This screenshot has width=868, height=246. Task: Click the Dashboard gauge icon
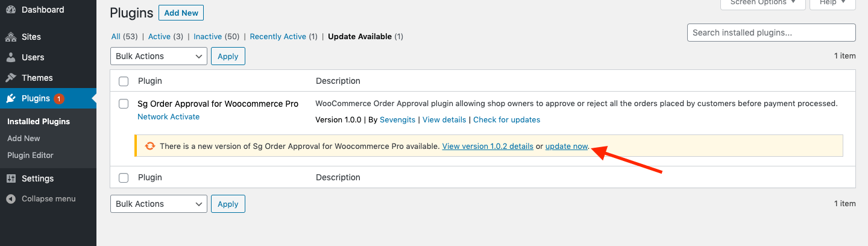point(11,10)
